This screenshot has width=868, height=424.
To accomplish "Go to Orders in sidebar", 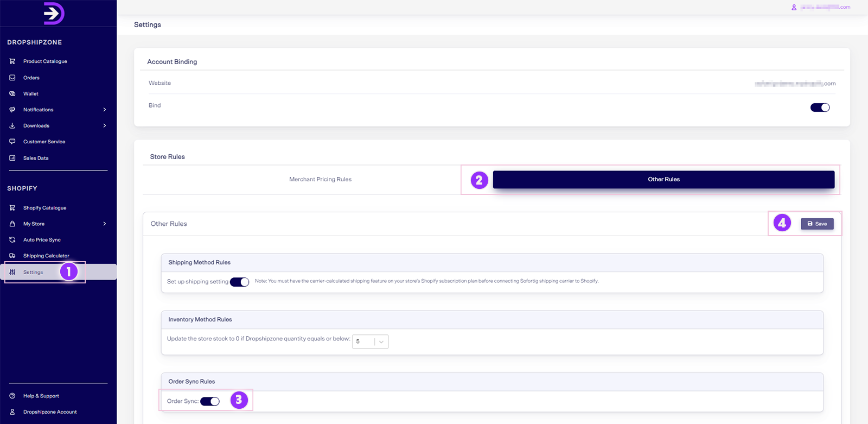I will tap(31, 78).
